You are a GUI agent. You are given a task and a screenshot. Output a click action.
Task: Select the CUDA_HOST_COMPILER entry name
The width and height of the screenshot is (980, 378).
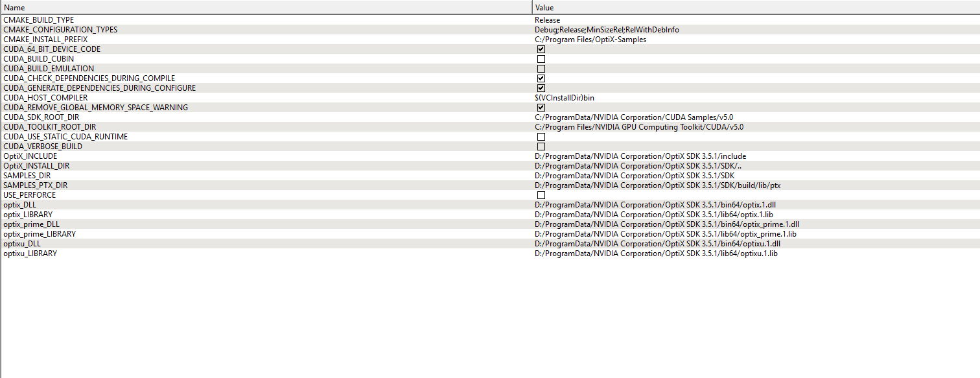[45, 98]
